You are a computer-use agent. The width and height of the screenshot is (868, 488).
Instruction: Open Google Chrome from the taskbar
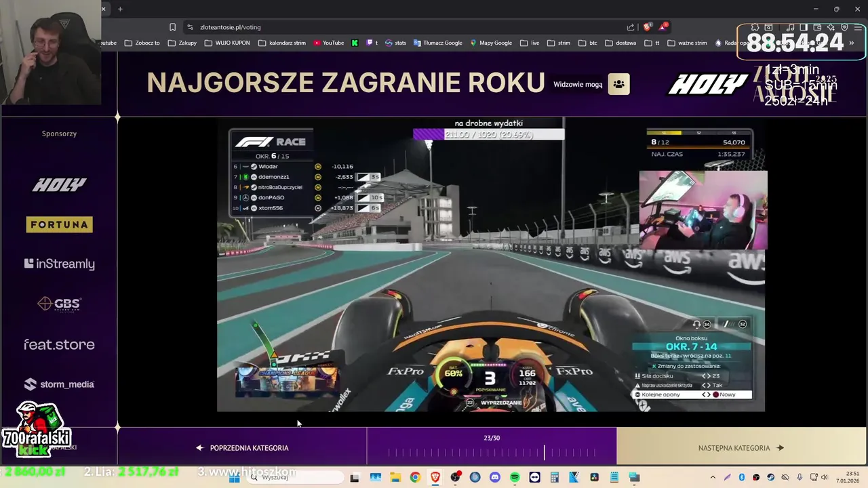point(415,477)
